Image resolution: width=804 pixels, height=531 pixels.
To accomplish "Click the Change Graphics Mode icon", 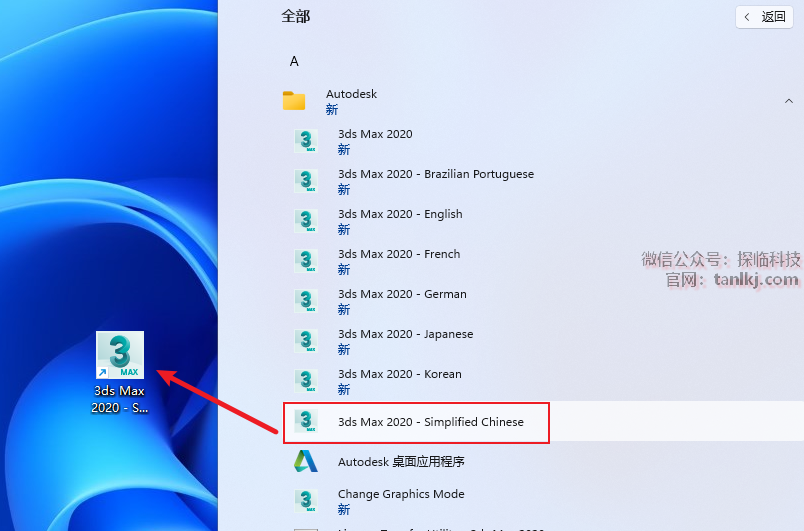I will [306, 501].
